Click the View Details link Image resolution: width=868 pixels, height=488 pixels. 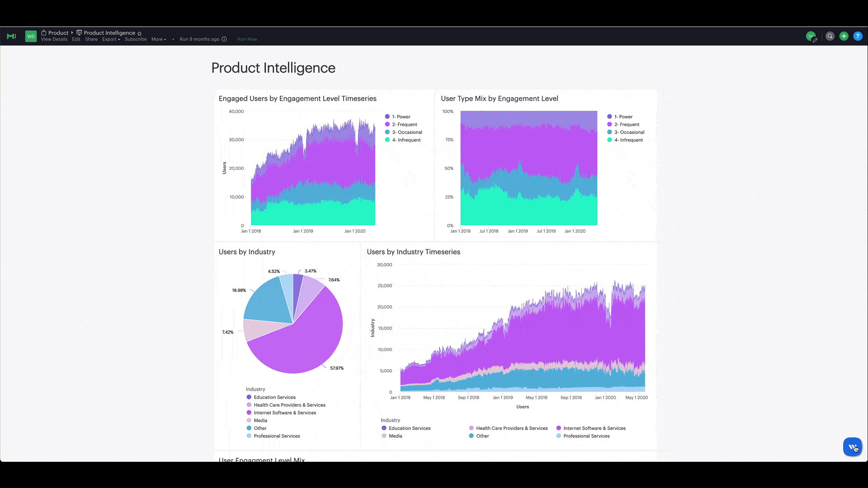pyautogui.click(x=54, y=39)
